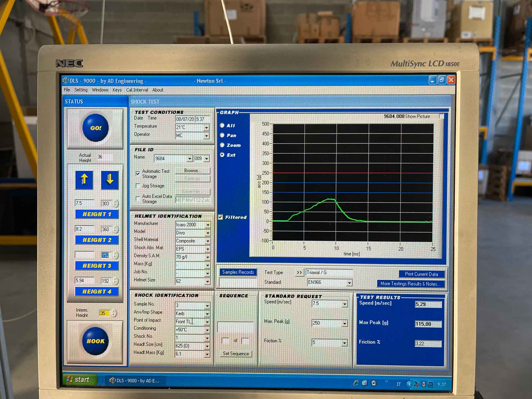Open the Helmet Size dropdown
Viewport: 532px width, 399px height.
click(x=208, y=282)
